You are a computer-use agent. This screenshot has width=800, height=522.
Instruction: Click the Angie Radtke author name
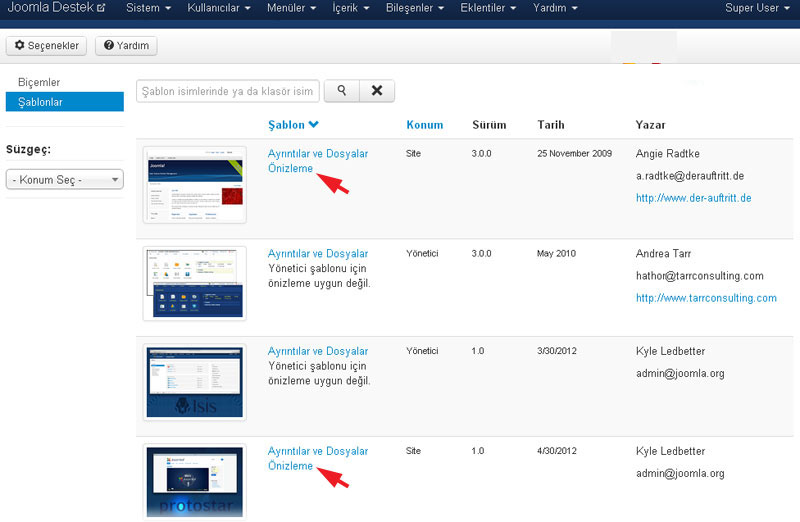[667, 154]
